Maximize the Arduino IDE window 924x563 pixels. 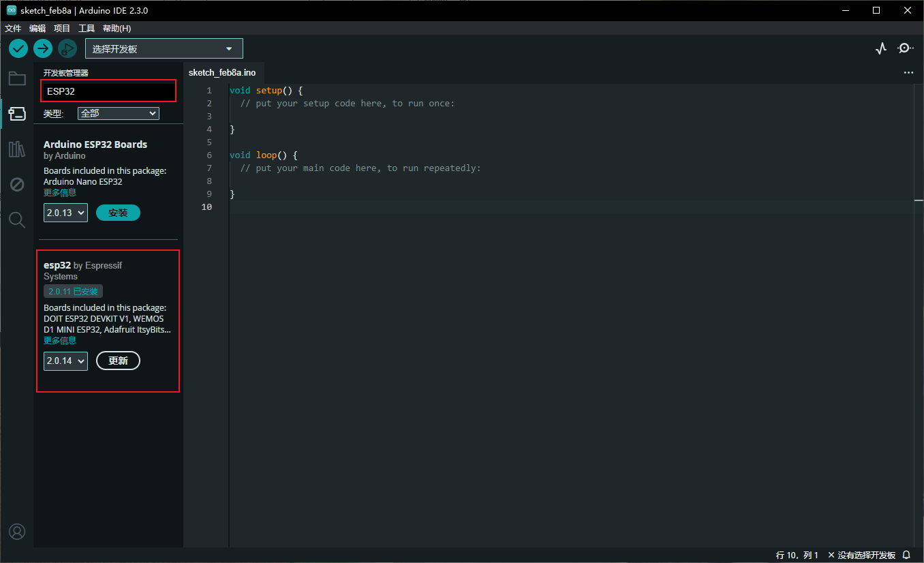pyautogui.click(x=877, y=10)
